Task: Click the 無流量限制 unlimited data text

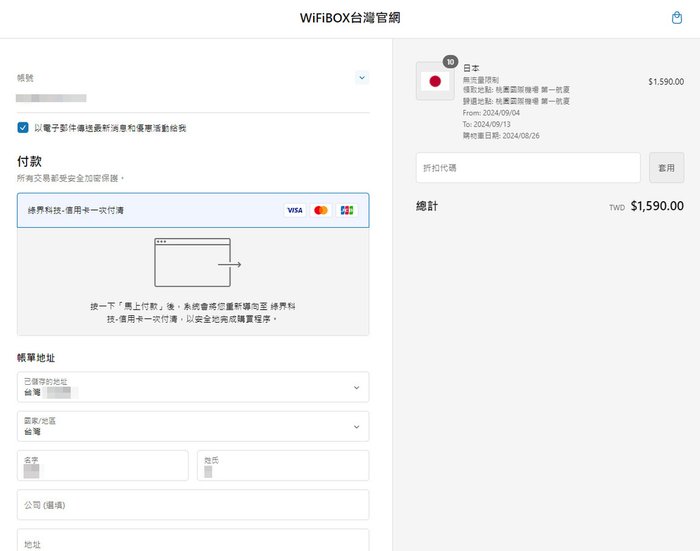Action: tap(481, 80)
